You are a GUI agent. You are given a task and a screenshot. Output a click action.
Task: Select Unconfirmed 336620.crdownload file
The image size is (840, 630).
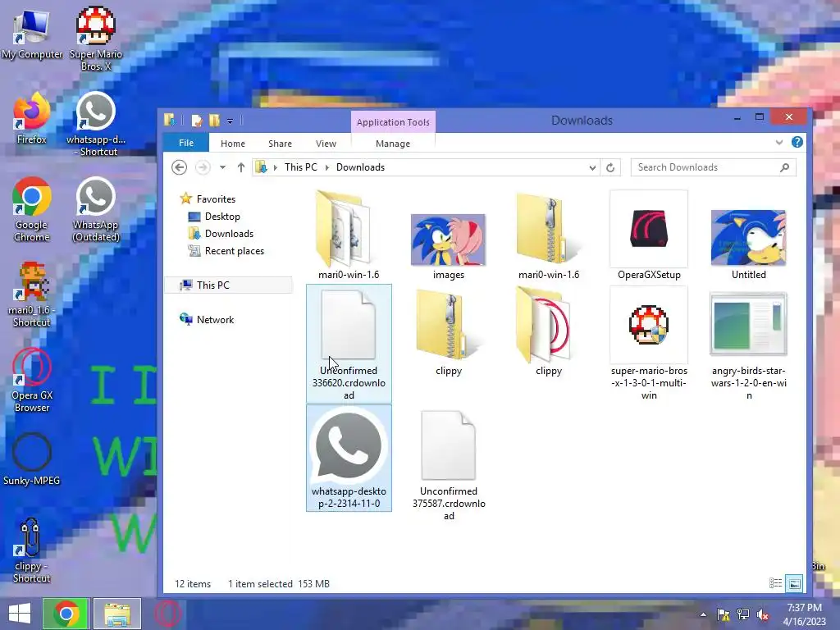(349, 344)
